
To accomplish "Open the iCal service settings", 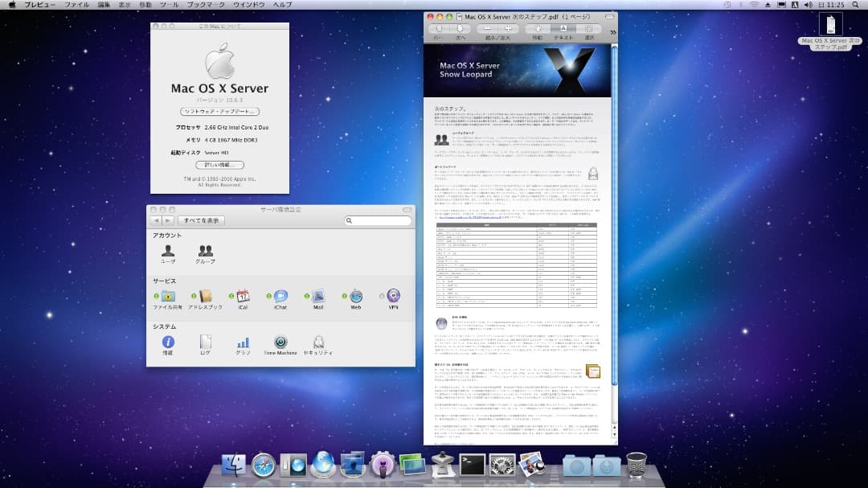I will click(x=243, y=297).
